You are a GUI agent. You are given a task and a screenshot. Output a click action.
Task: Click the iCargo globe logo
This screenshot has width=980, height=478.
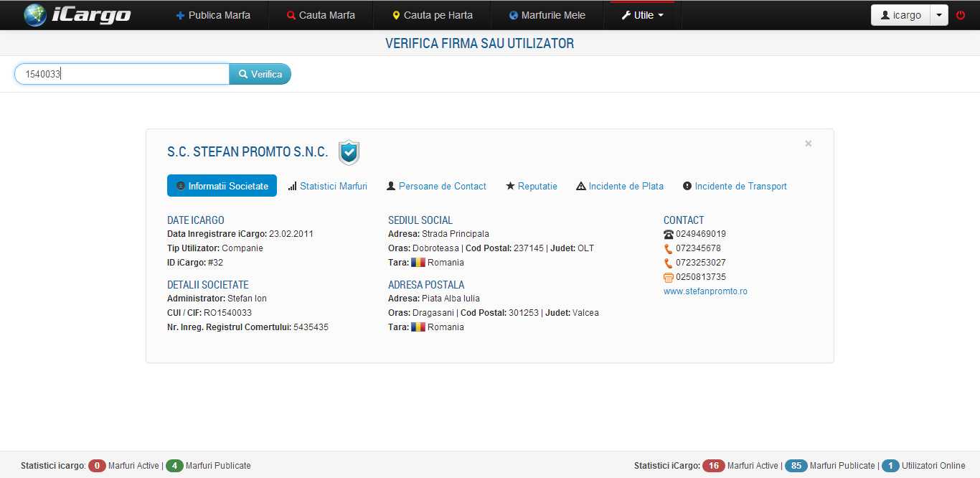tap(35, 15)
